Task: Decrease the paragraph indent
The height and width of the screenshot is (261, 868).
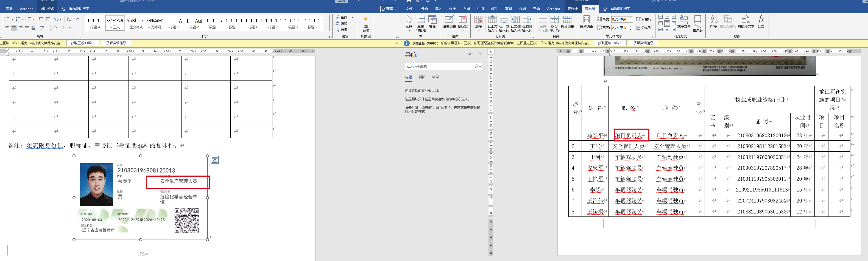Action: pos(41,19)
